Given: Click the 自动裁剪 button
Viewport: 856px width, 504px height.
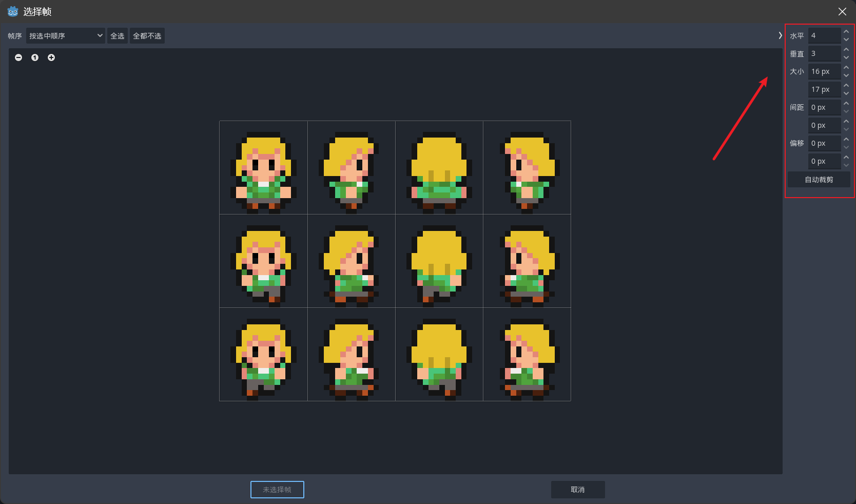Looking at the screenshot, I should [x=819, y=180].
